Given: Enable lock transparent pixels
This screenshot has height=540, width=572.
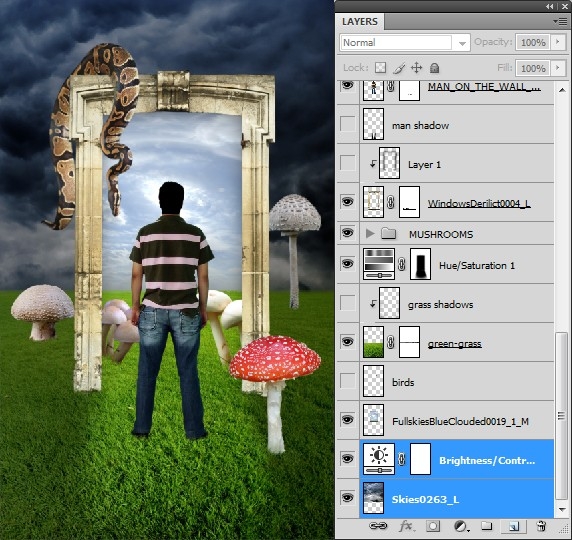Looking at the screenshot, I should [380, 68].
